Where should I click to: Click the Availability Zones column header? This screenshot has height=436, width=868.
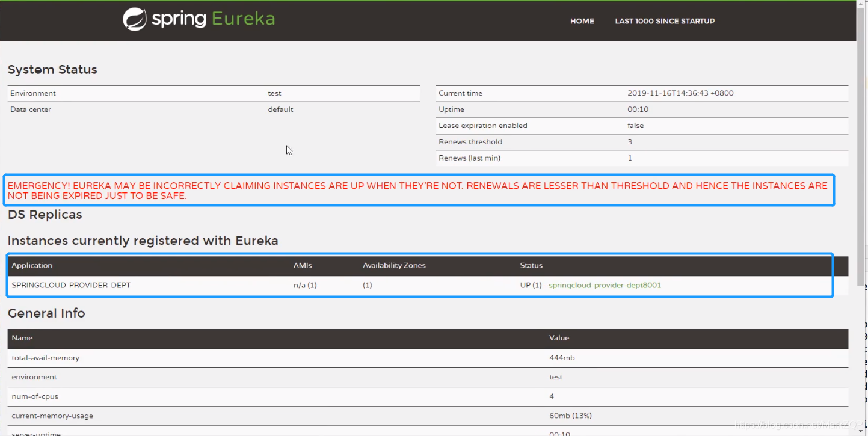tap(394, 265)
